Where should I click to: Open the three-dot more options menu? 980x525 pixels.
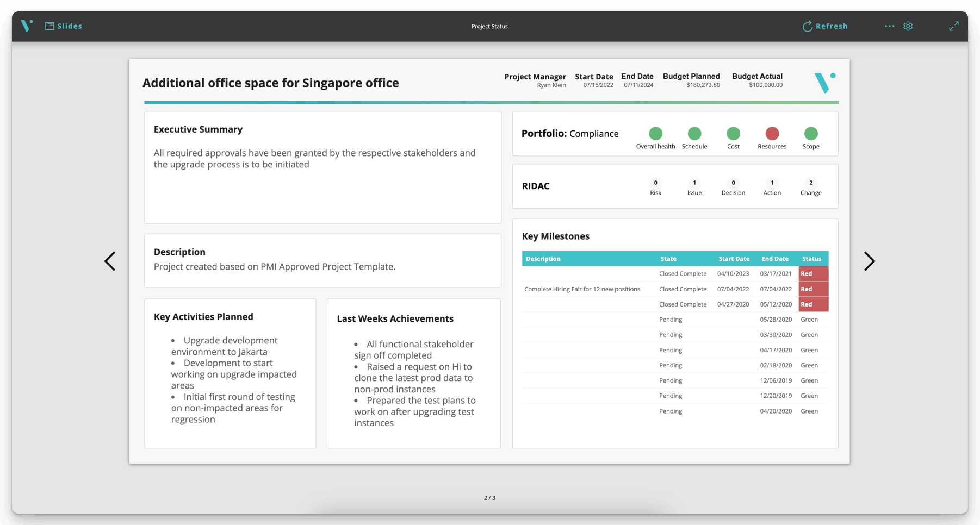pos(889,26)
